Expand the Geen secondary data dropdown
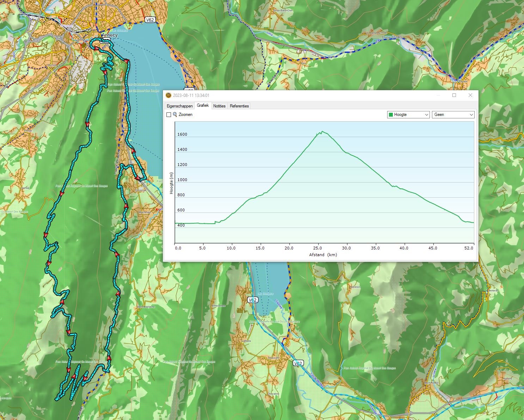Image resolution: width=524 pixels, height=420 pixels. click(x=453, y=115)
